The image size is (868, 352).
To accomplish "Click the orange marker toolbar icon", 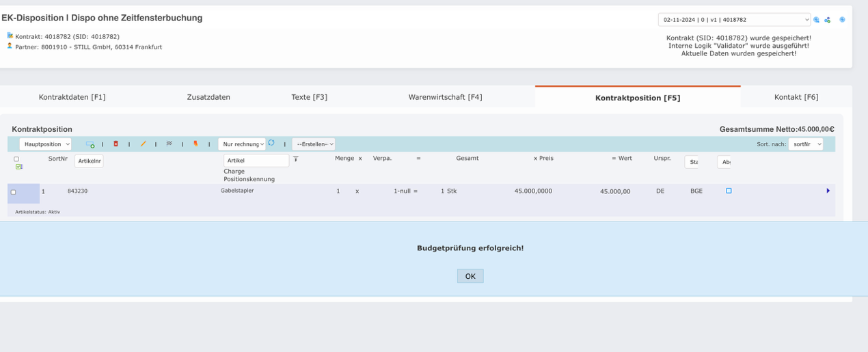I will (x=195, y=144).
